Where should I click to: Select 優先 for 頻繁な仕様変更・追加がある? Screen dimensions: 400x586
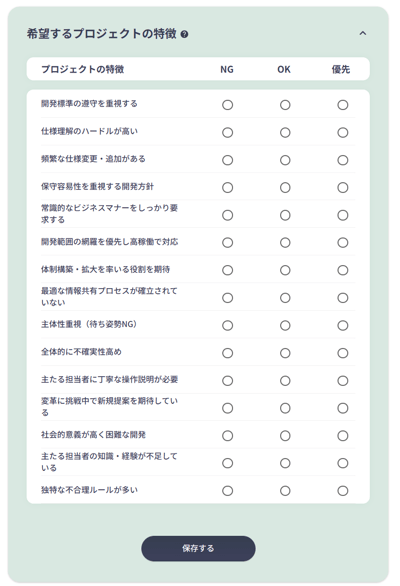click(x=342, y=160)
